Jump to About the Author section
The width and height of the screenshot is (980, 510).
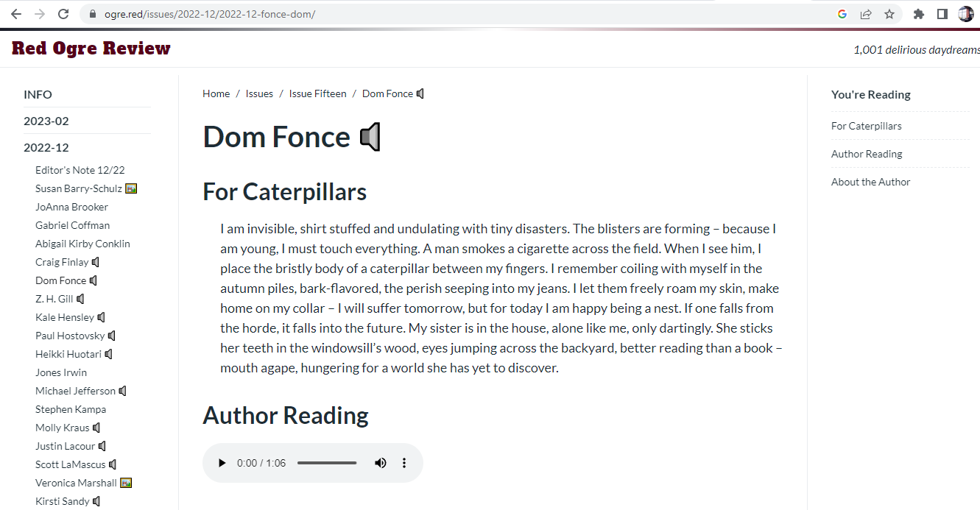tap(870, 182)
